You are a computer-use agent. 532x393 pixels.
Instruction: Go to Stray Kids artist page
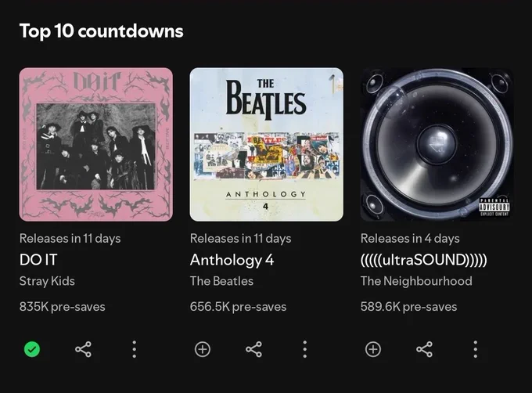click(47, 281)
